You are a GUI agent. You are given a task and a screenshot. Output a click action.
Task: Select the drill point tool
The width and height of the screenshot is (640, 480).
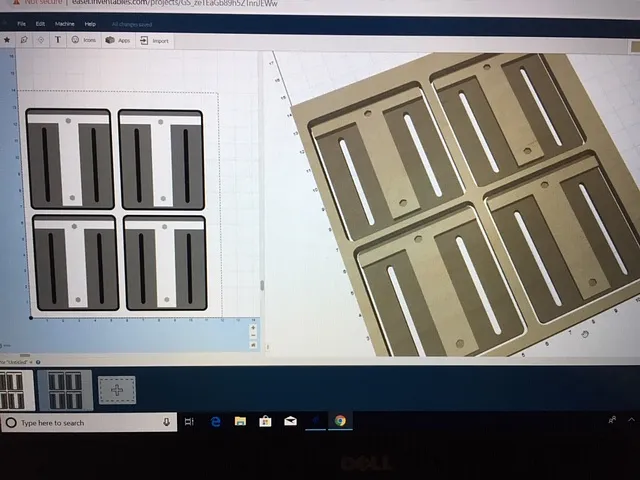(x=41, y=40)
